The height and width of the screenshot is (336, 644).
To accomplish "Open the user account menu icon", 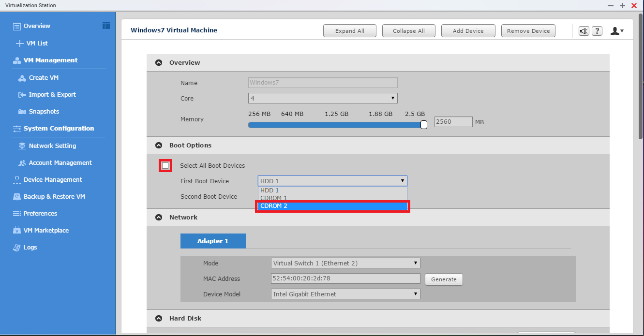I will pyautogui.click(x=616, y=31).
